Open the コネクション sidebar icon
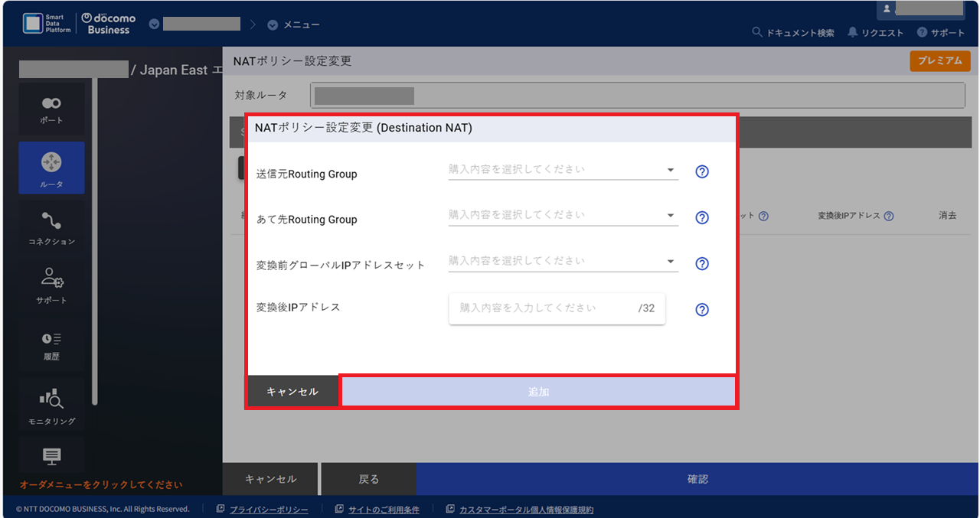The height and width of the screenshot is (518, 980). pyautogui.click(x=51, y=227)
